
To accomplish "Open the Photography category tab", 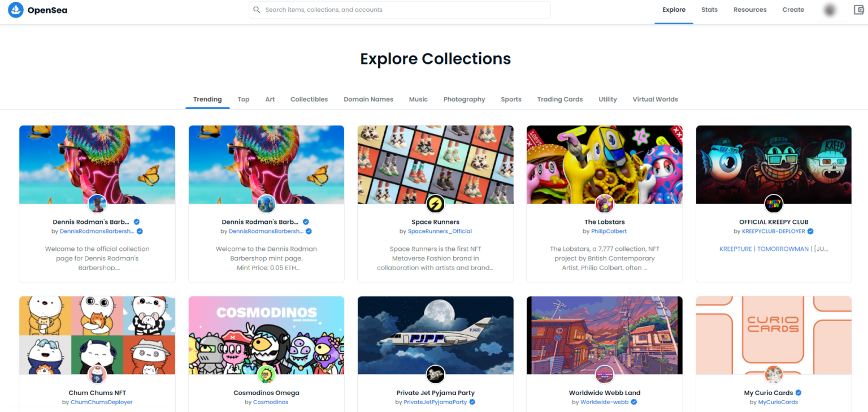I will point(464,99).
